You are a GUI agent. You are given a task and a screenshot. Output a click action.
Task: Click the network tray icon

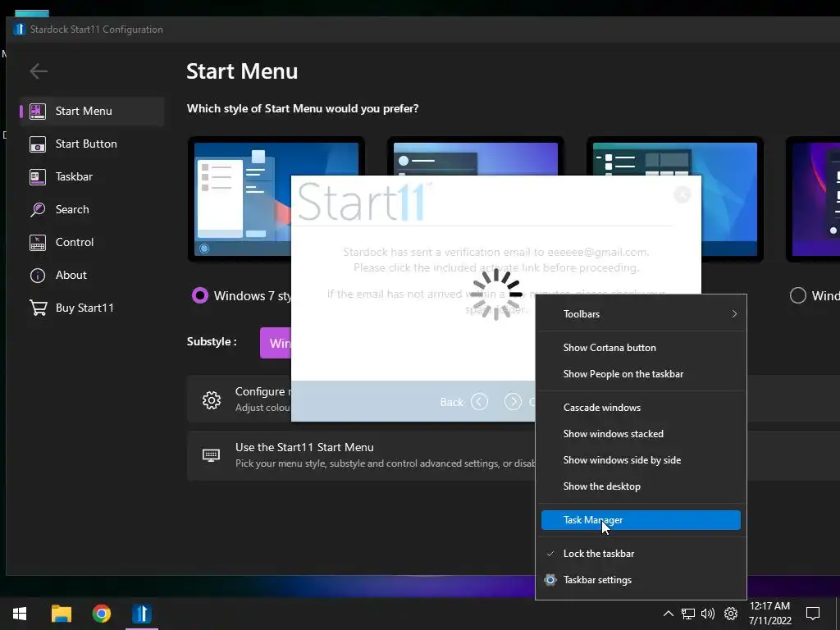click(x=688, y=614)
